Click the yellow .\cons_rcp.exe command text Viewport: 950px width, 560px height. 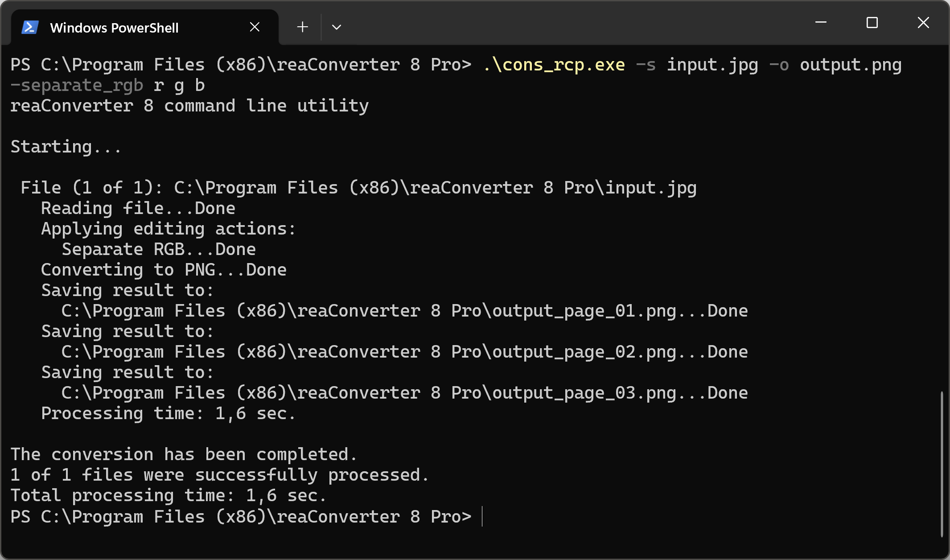554,65
